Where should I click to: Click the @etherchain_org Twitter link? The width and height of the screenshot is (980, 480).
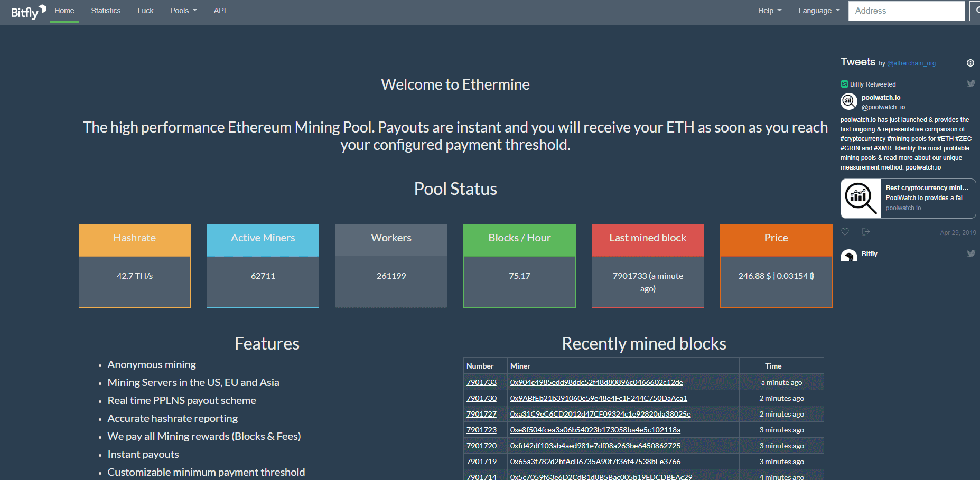[911, 63]
